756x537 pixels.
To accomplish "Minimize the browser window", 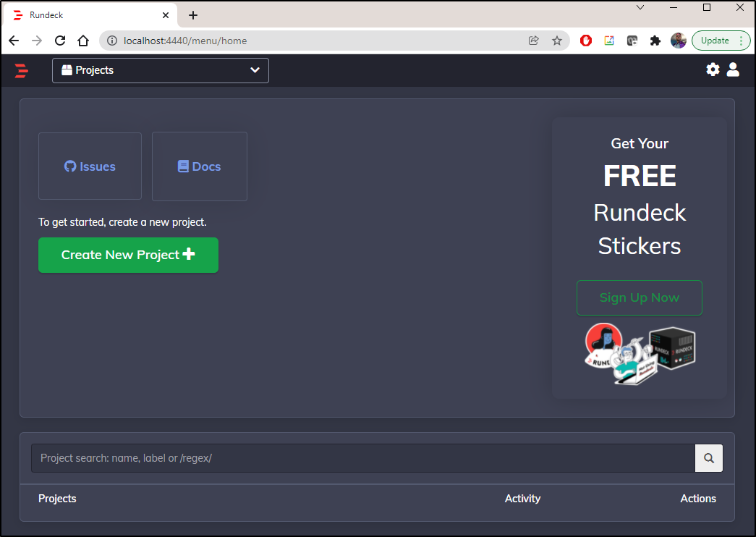I will [x=674, y=7].
